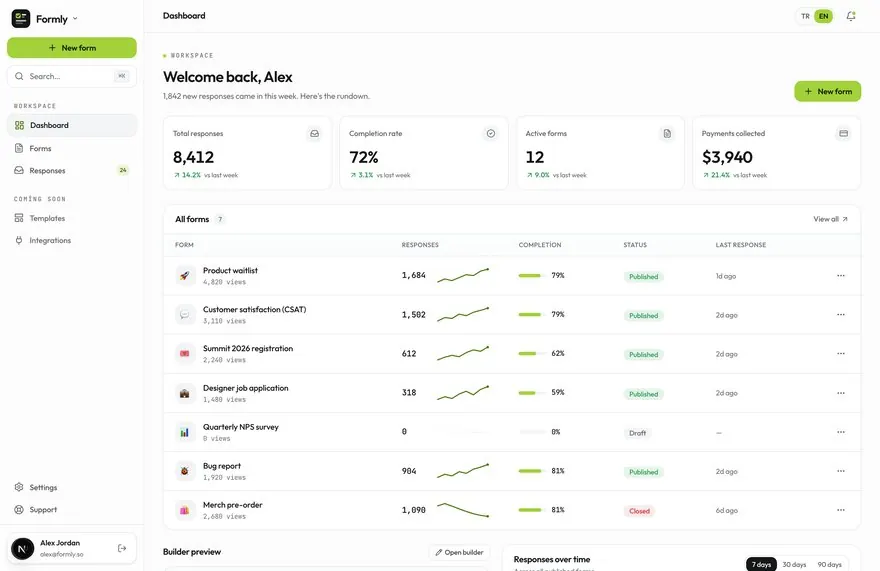880x571 pixels.
Task: Click Merch pre-order completion progress bar
Action: pos(532,510)
